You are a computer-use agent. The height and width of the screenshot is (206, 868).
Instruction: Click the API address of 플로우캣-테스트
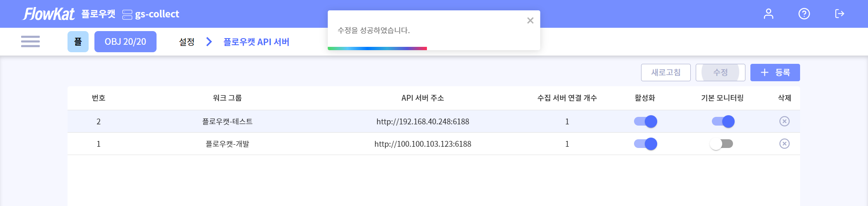pos(422,121)
